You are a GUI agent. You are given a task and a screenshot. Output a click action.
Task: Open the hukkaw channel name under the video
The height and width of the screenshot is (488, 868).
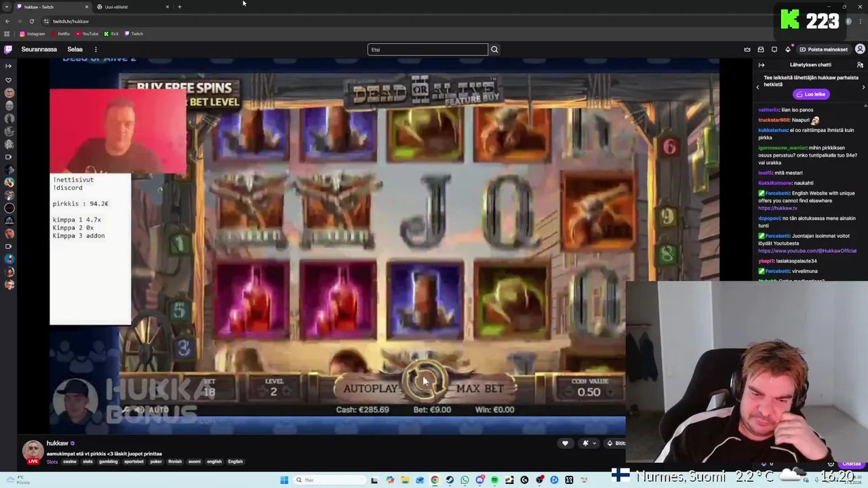click(x=58, y=443)
